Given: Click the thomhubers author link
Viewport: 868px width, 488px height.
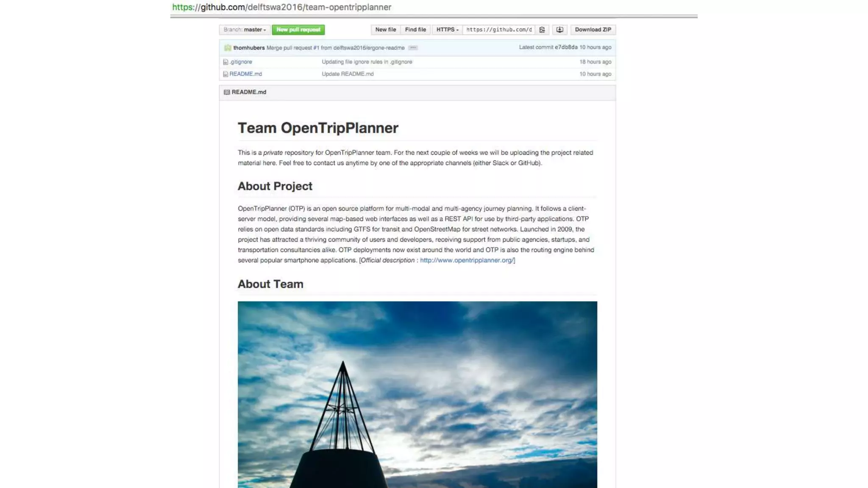Looking at the screenshot, I should 249,48.
